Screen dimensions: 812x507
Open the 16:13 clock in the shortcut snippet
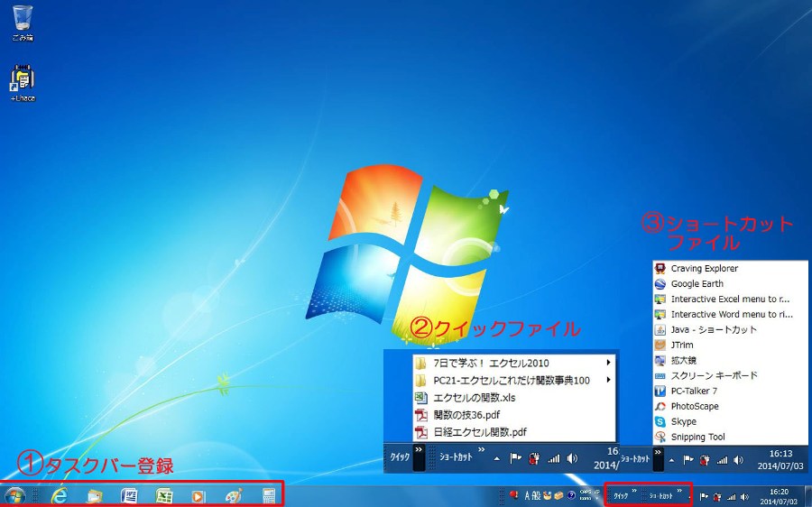[x=780, y=459]
